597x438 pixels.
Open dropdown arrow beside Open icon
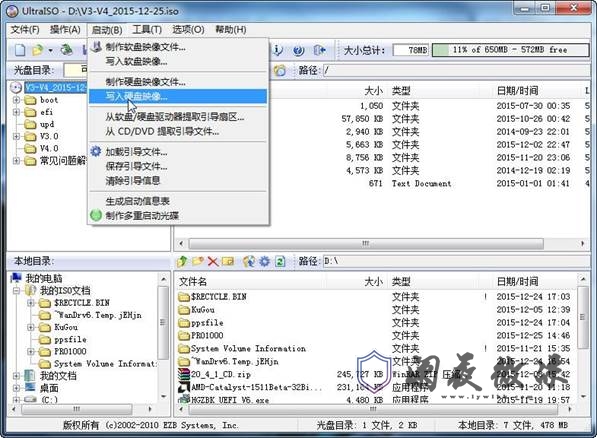pos(50,50)
